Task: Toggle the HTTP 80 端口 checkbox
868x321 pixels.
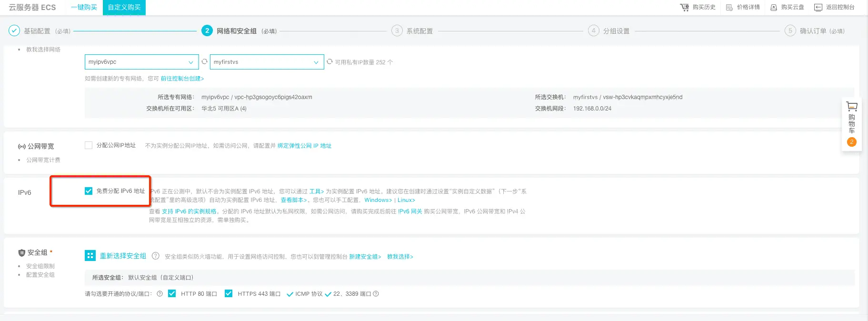Action: (172, 293)
